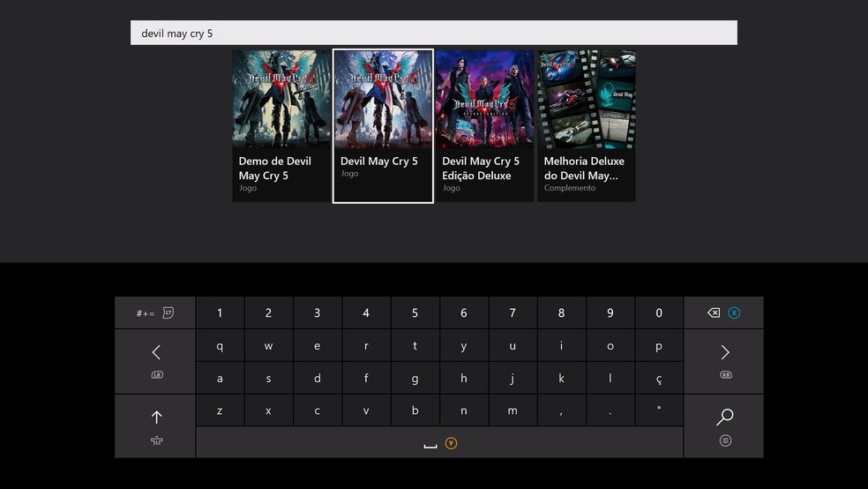Tap the v key

[x=366, y=410]
